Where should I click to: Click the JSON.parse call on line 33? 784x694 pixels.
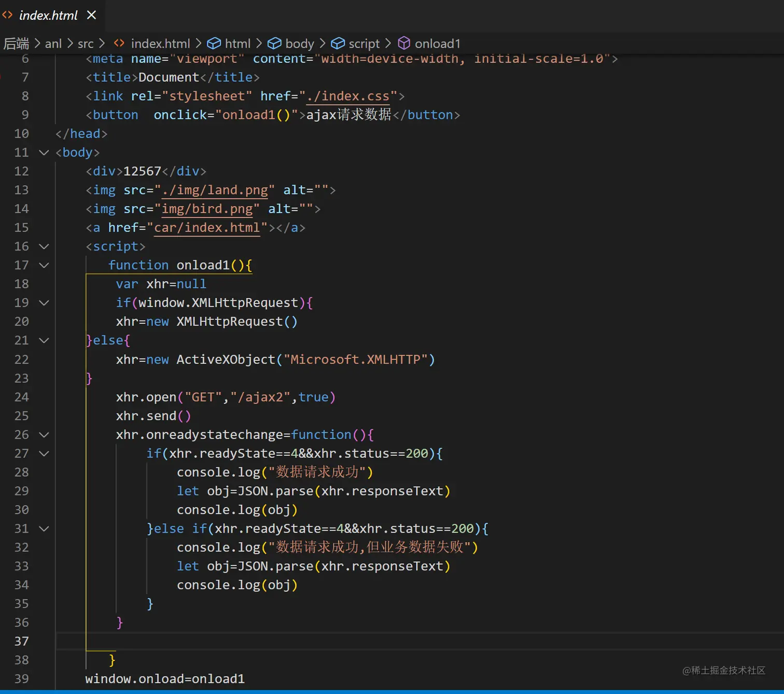344,566
